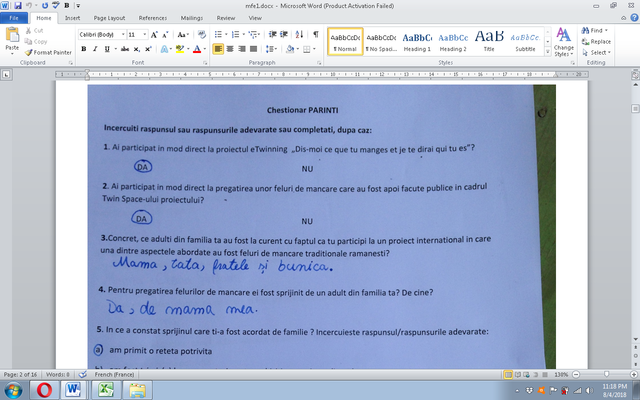
Task: Align text left
Action: (x=218, y=49)
